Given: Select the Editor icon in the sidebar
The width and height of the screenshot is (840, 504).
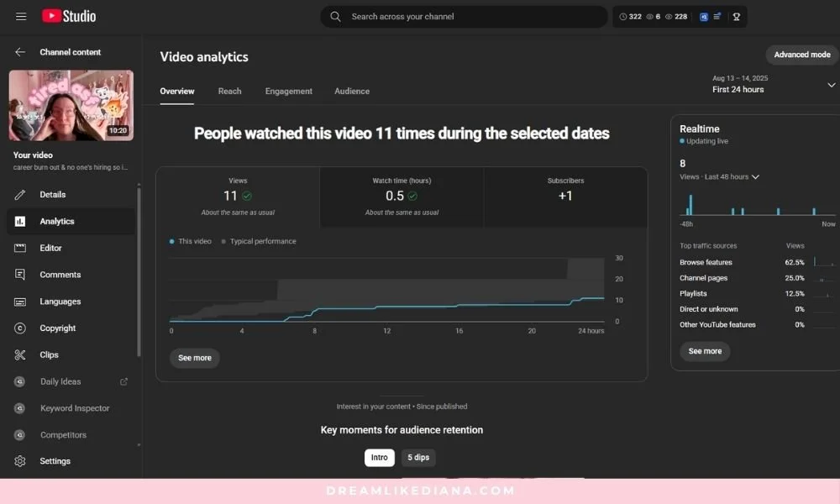Looking at the screenshot, I should 18,247.
